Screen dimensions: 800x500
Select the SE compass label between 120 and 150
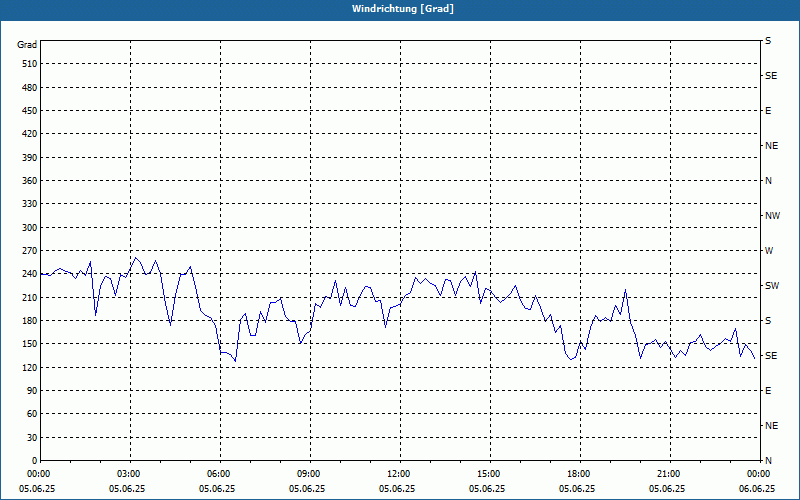click(x=771, y=356)
